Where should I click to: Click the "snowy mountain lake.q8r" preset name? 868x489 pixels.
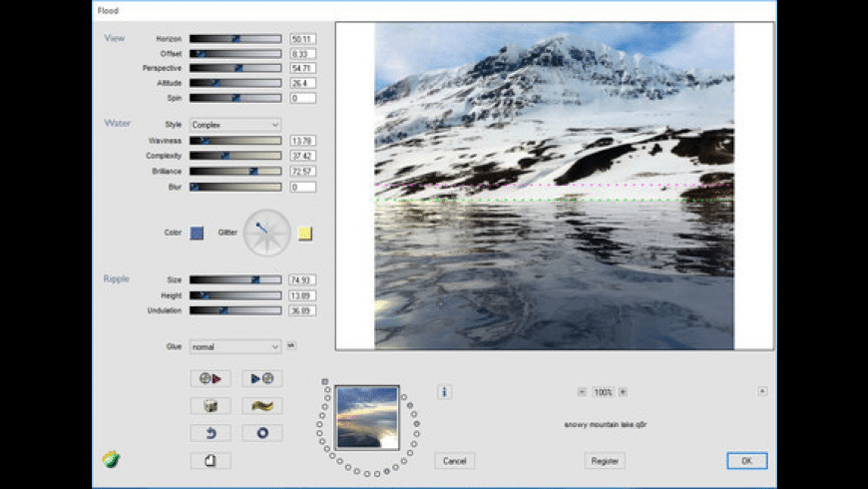(605, 425)
